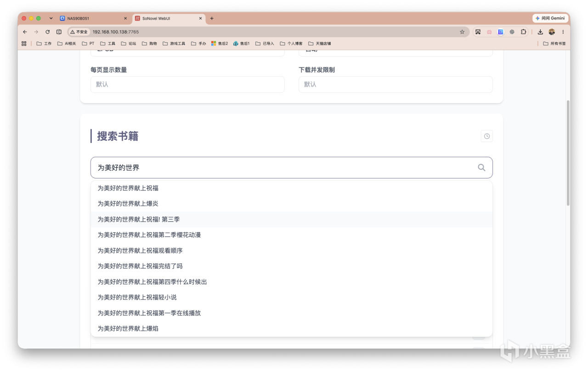The width and height of the screenshot is (588, 372).
Task: Bookmark this page with the star icon
Action: tap(462, 32)
